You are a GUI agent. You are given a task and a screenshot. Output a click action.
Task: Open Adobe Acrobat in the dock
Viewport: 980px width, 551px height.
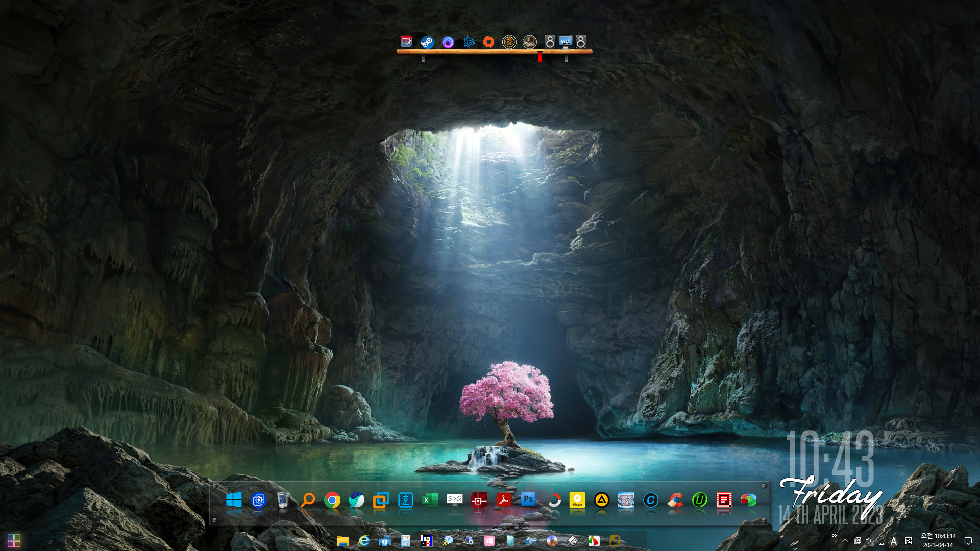[x=504, y=500]
